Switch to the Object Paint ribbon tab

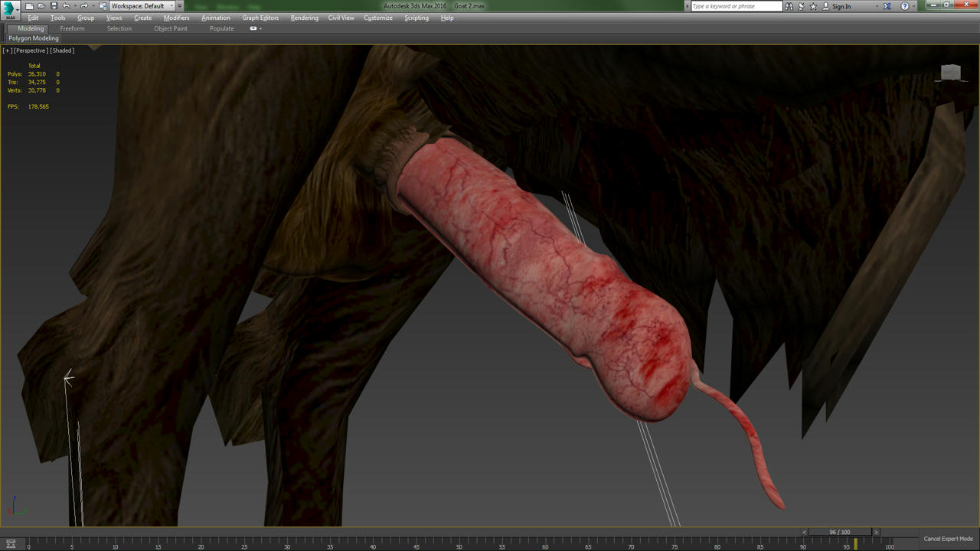(x=171, y=28)
